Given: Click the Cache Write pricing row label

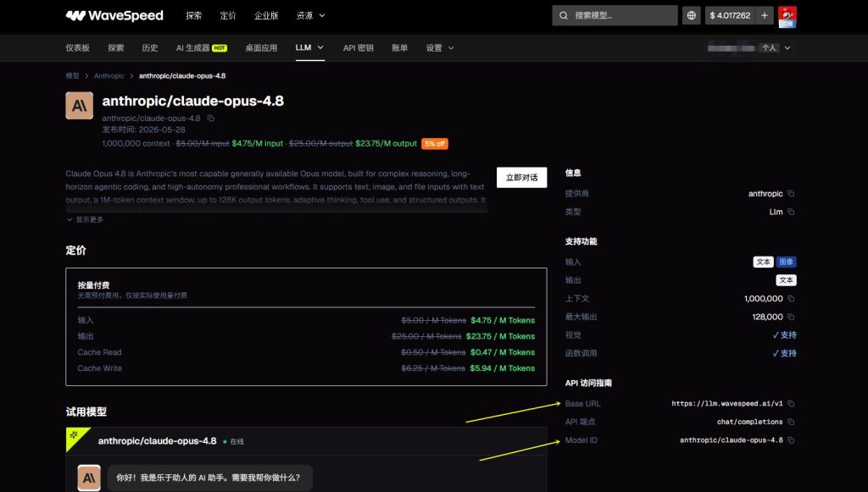Looking at the screenshot, I should point(100,368).
